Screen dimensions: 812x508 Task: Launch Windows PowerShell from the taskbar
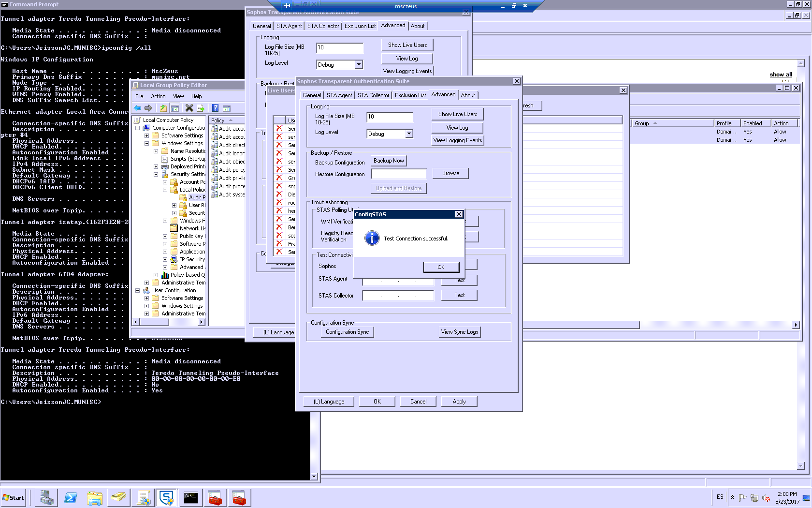coord(71,497)
